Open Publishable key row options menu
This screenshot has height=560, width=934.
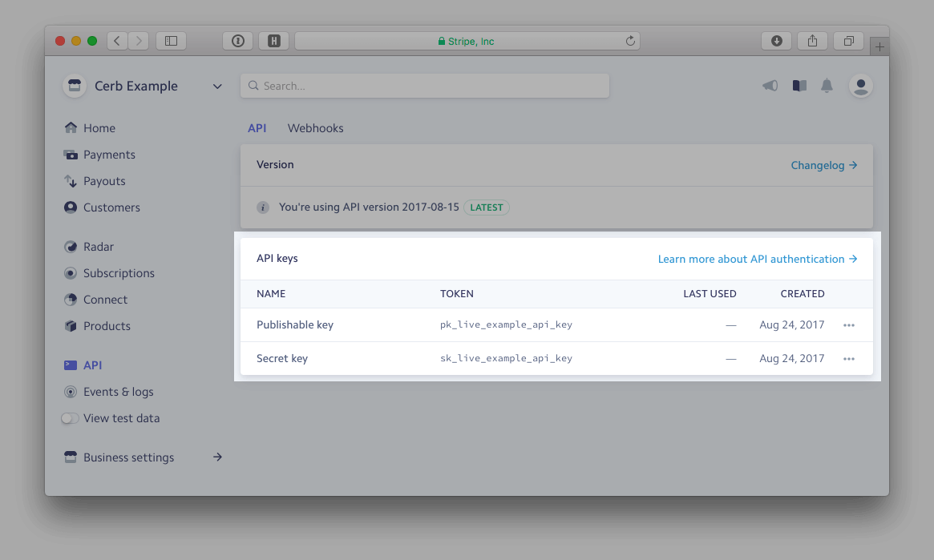coord(849,325)
